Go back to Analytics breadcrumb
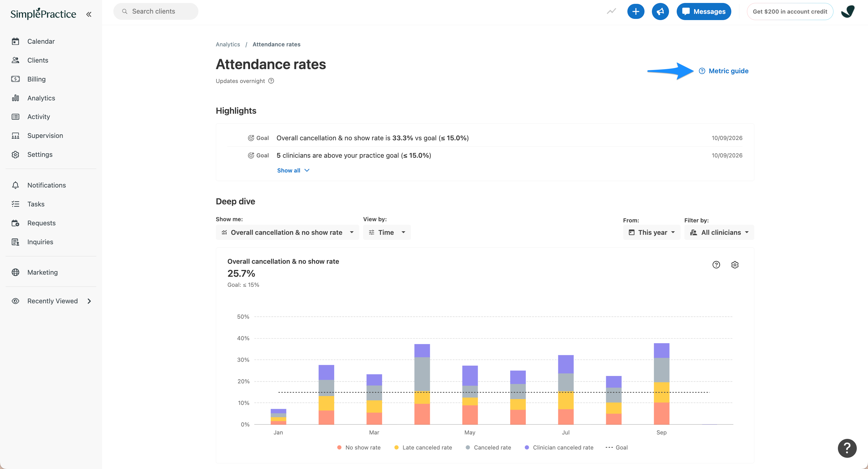The width and height of the screenshot is (868, 469). 228,45
